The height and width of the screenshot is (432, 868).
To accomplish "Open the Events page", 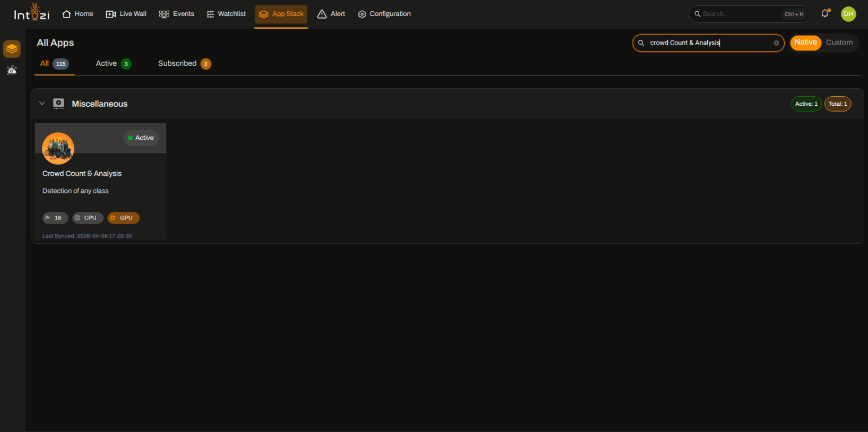I will [176, 14].
